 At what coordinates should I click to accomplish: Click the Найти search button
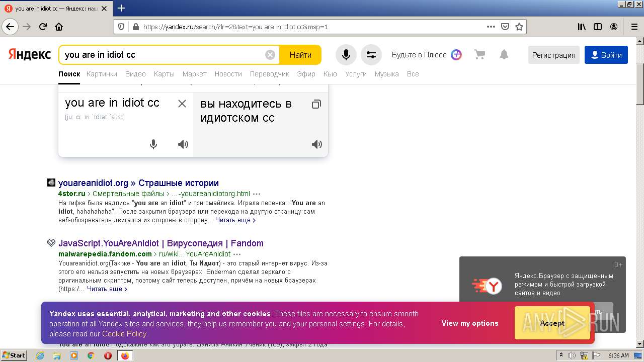300,55
